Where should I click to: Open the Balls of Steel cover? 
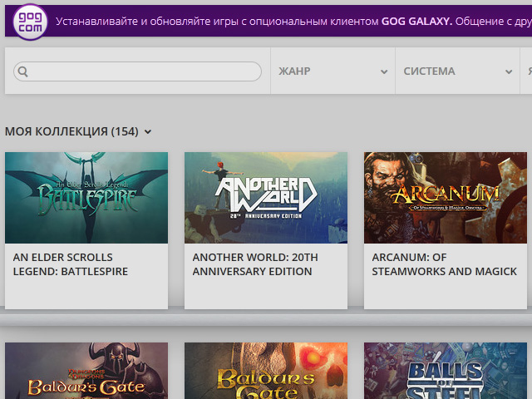click(446, 371)
